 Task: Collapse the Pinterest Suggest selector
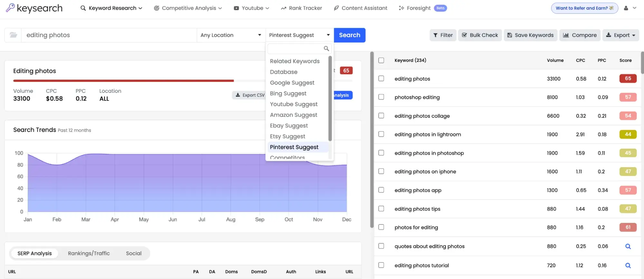click(299, 35)
